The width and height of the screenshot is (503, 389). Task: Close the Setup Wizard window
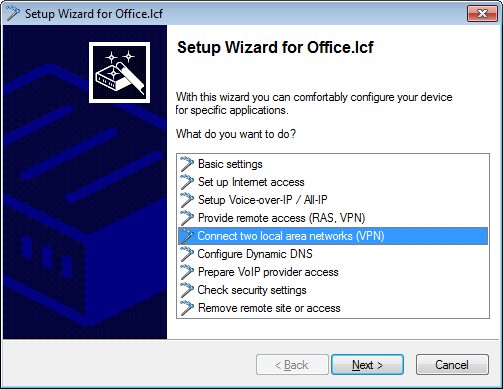[x=482, y=14]
